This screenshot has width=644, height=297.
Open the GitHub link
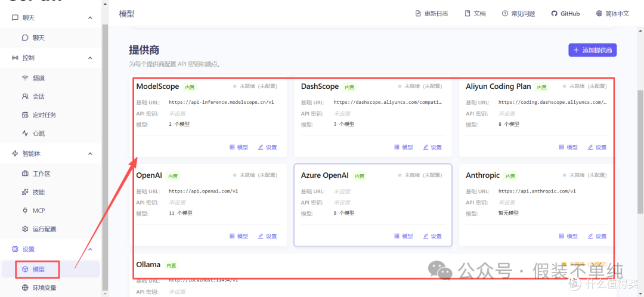pyautogui.click(x=565, y=14)
